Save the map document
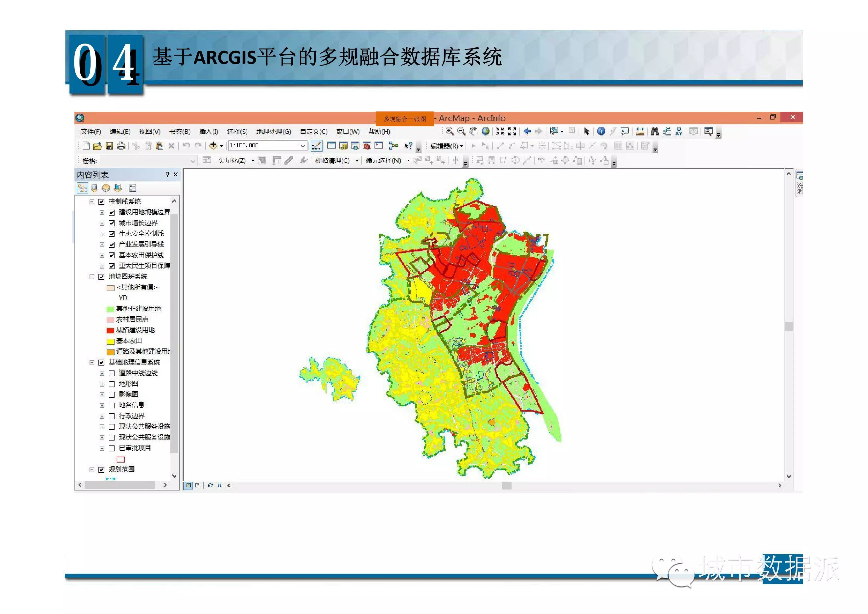This screenshot has height=614, width=868. click(109, 146)
